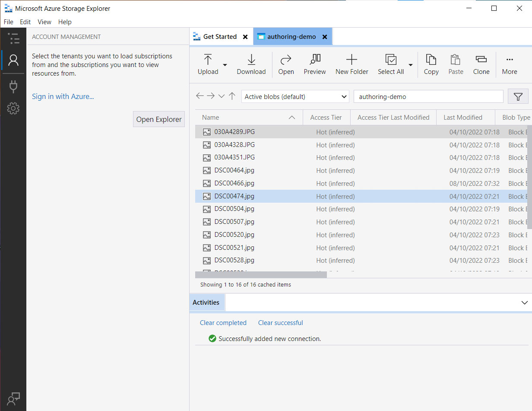Click the green success status icon
Image resolution: width=532 pixels, height=411 pixels.
coord(212,338)
